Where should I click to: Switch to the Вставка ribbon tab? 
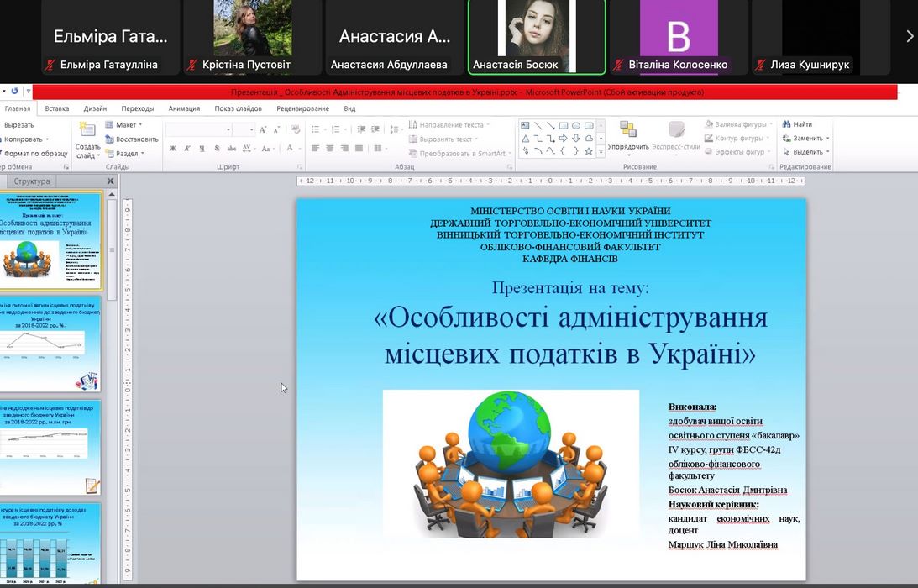[57, 108]
